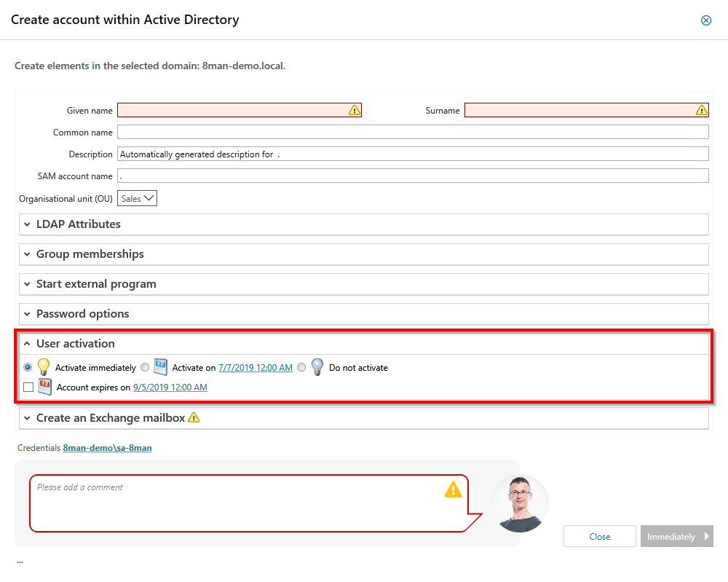Expand the Group memberships section
Image resolution: width=728 pixels, height=582 pixels.
[90, 254]
